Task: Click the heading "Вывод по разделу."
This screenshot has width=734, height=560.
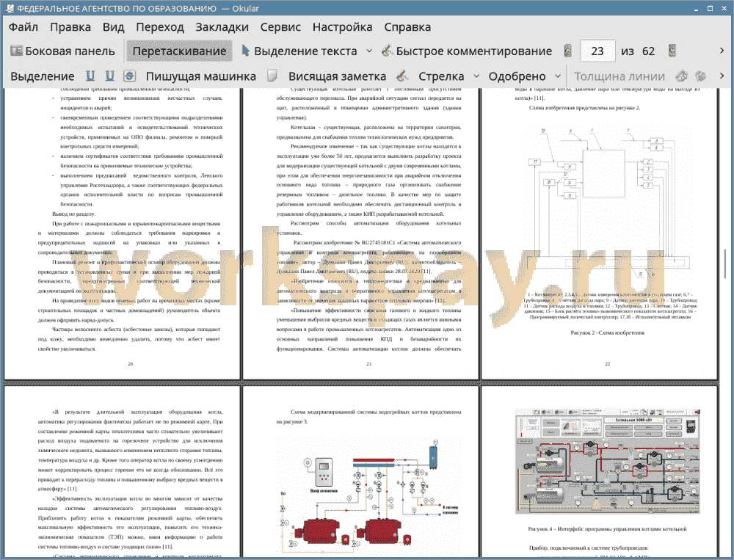Action: [74, 214]
